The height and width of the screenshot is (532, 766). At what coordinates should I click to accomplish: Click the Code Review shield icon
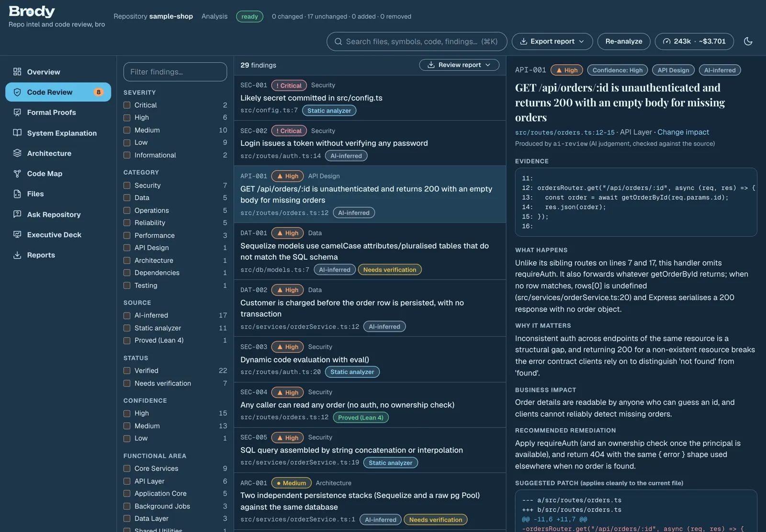[17, 92]
